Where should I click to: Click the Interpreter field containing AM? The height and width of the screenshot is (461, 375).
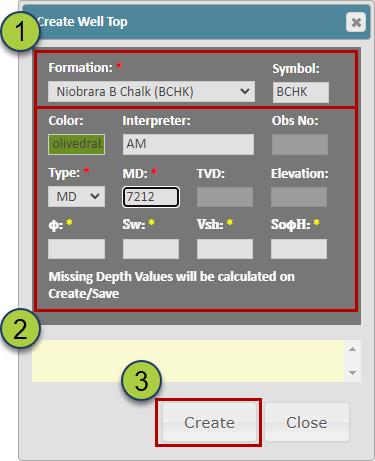[x=188, y=144]
